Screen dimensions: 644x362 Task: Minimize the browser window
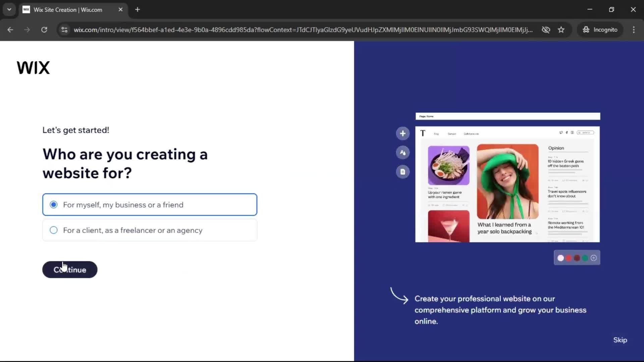590,9
